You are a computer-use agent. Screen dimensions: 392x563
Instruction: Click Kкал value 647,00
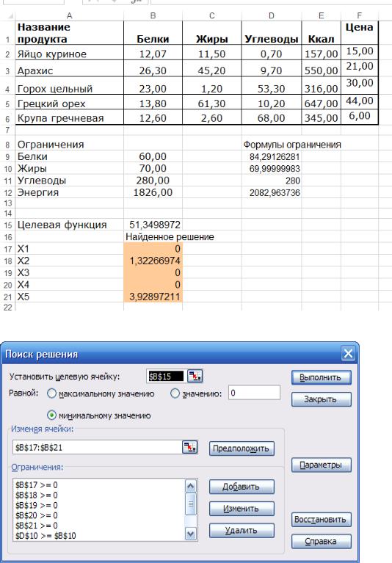click(321, 102)
